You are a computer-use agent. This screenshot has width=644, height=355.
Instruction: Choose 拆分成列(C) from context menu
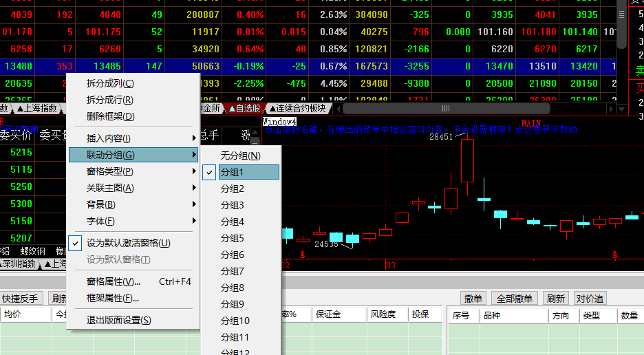[110, 83]
